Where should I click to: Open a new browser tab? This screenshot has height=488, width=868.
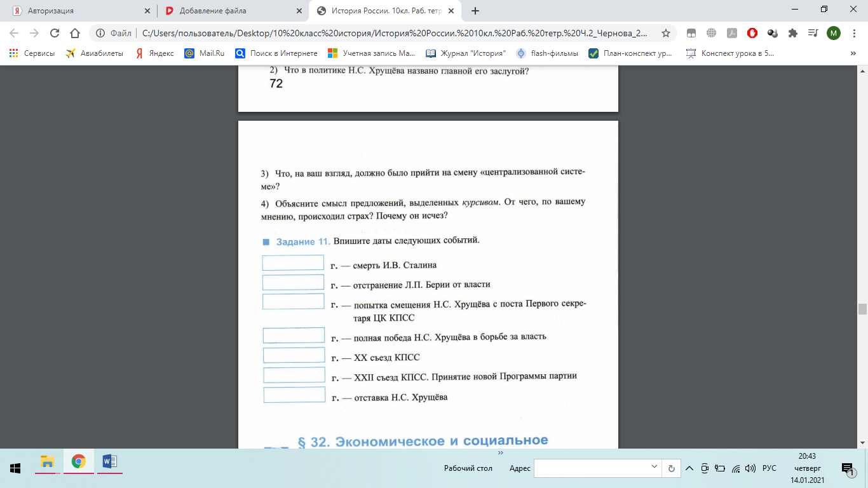(x=475, y=11)
